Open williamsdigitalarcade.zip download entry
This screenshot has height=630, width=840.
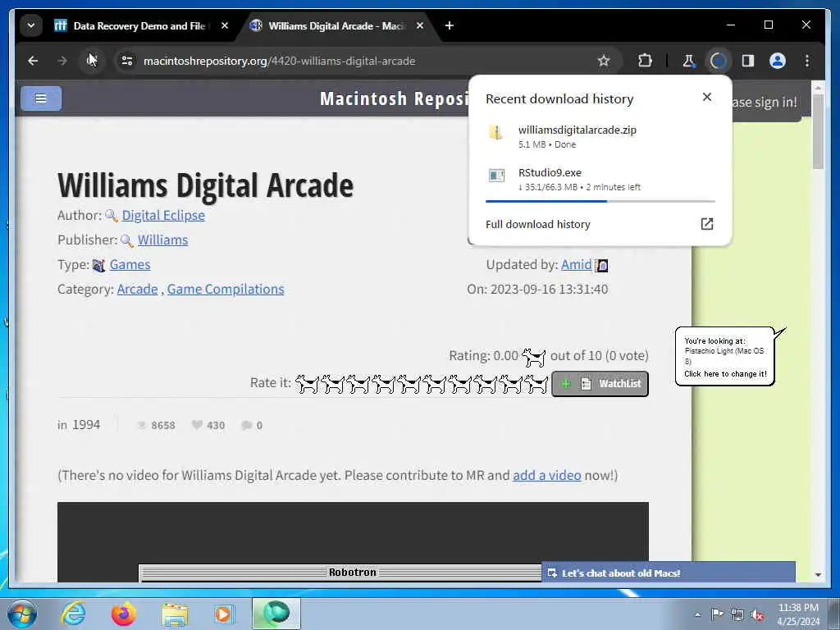pyautogui.click(x=600, y=136)
